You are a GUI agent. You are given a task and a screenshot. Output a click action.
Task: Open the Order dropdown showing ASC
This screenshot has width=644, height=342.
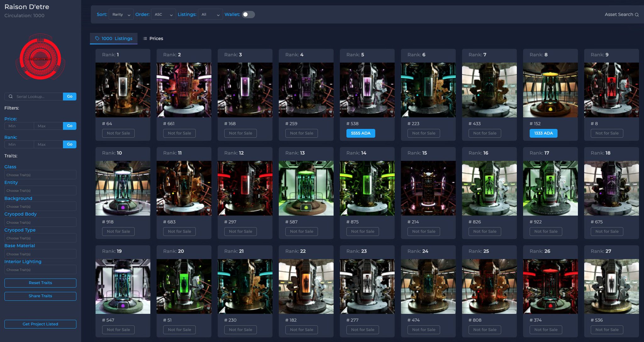163,14
